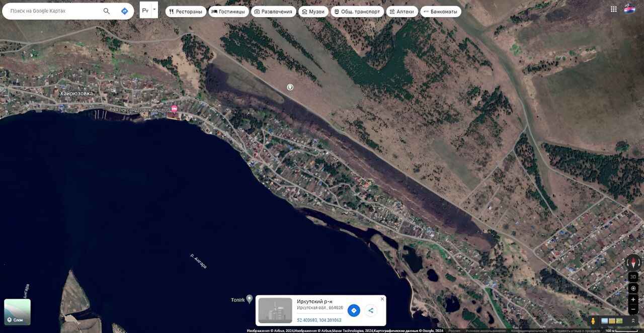Viewport: 644px width, 333px height.
Task: Zoom in with the plus button
Action: pyautogui.click(x=633, y=299)
